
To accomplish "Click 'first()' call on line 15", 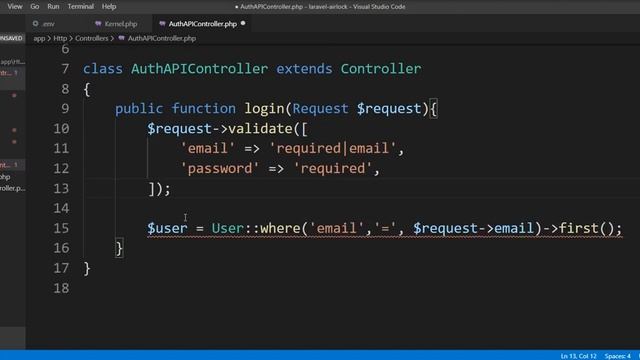I will click(586, 228).
